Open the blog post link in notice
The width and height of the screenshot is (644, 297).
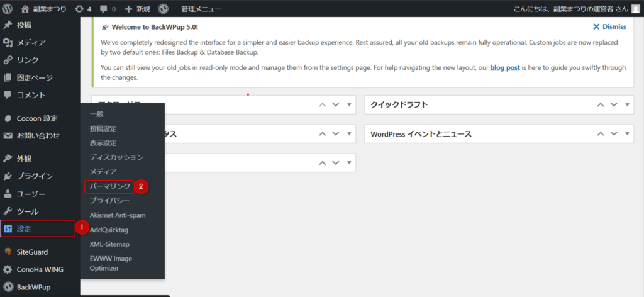click(x=505, y=68)
